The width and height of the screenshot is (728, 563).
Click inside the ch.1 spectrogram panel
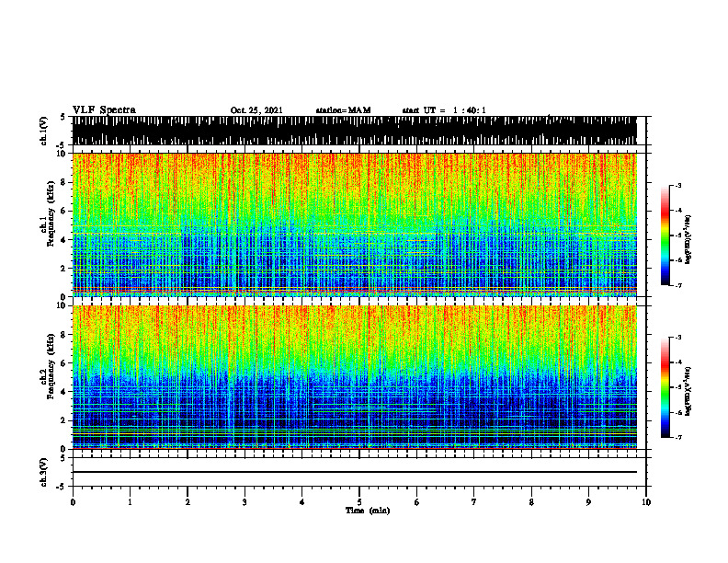pos(355,224)
